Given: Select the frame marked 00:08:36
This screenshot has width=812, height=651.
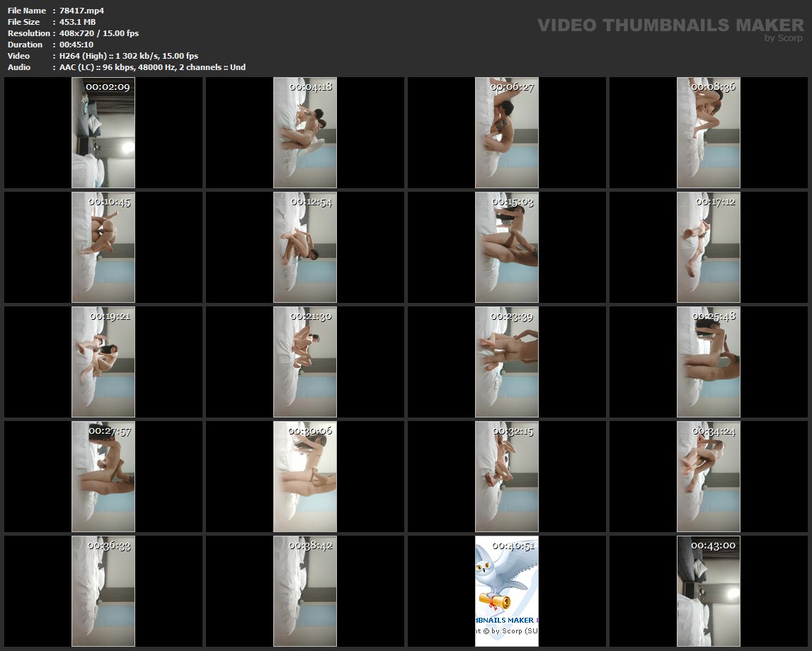Looking at the screenshot, I should (x=708, y=132).
